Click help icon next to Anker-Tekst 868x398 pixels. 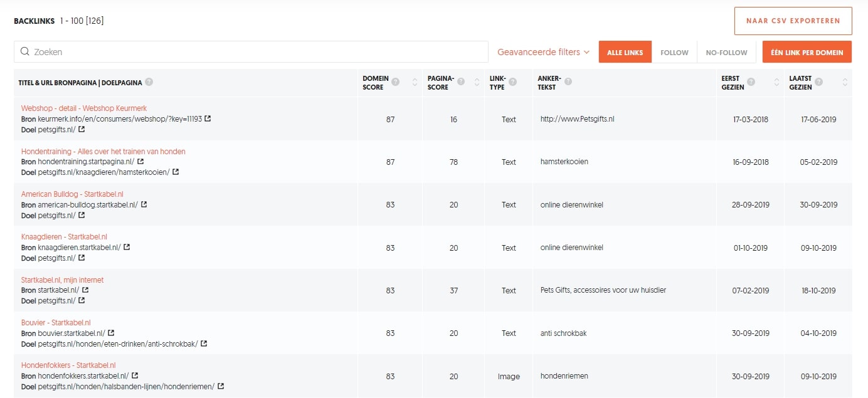pyautogui.click(x=569, y=82)
